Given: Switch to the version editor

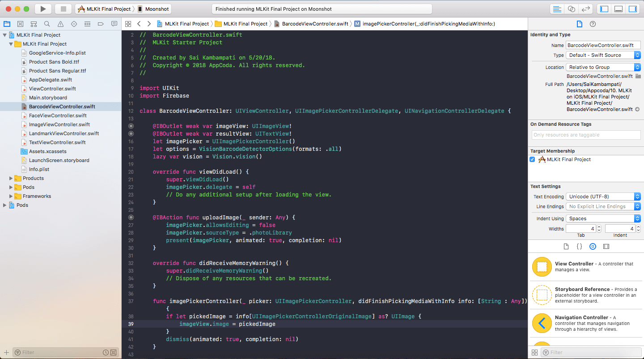Looking at the screenshot, I should (585, 9).
